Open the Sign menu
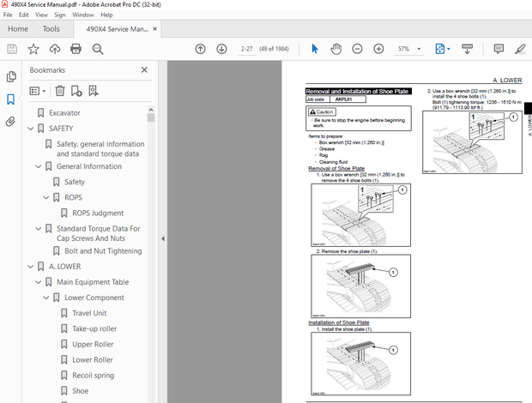The height and width of the screenshot is (403, 532). pyautogui.click(x=60, y=15)
